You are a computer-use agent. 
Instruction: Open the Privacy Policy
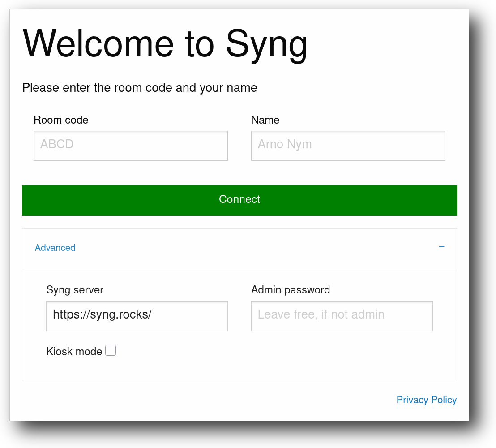[426, 400]
